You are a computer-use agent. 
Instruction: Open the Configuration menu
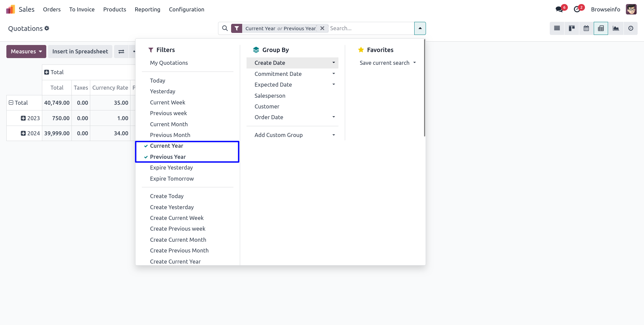pyautogui.click(x=186, y=9)
